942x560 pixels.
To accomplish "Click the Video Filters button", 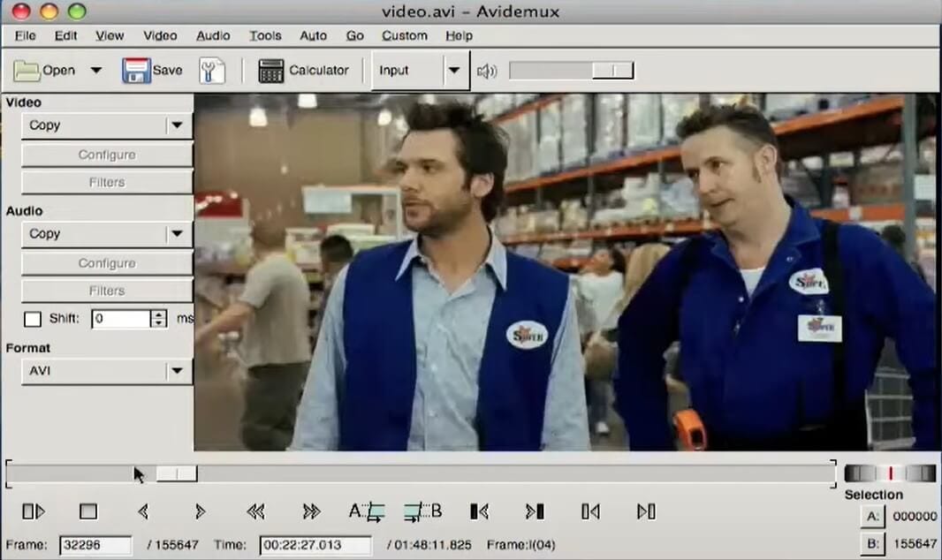I will pyautogui.click(x=107, y=182).
